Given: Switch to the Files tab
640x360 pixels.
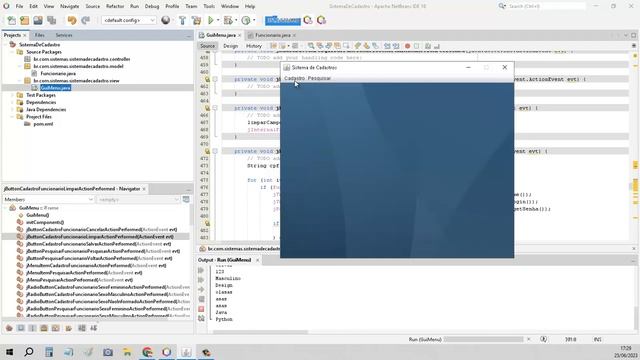Looking at the screenshot, I should (x=40, y=35).
